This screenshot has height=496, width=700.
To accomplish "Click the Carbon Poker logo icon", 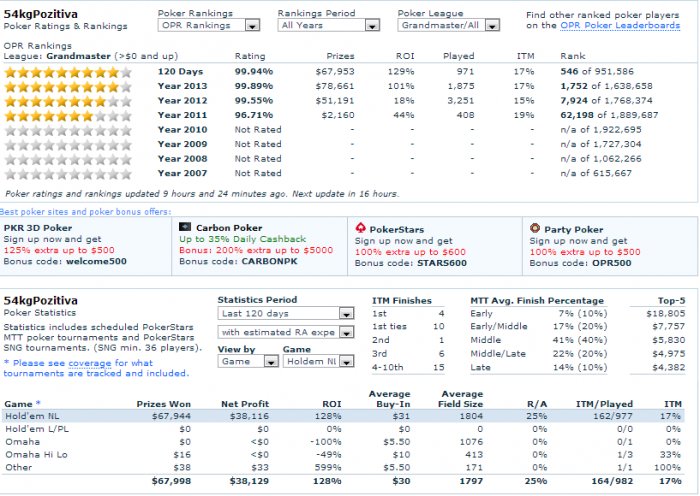I will point(184,229).
